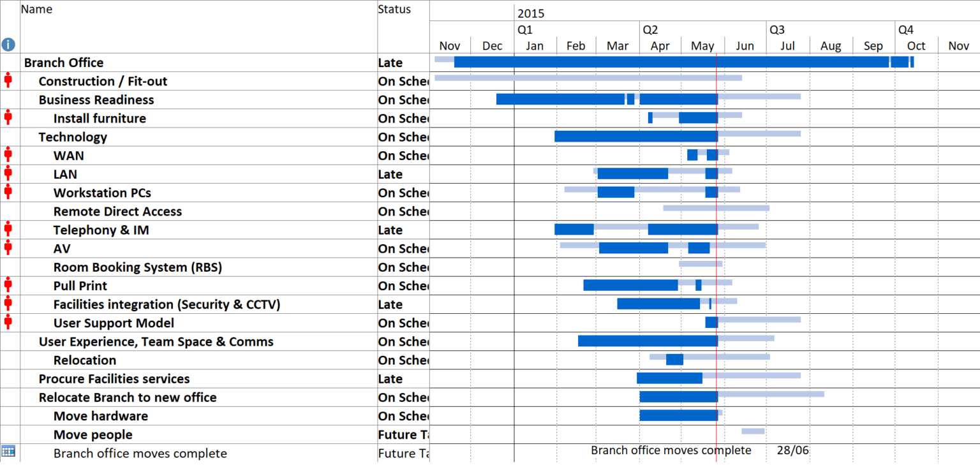Viewport: 980px width, 465px height.
Task: Collapse the Technology group
Action: point(73,137)
